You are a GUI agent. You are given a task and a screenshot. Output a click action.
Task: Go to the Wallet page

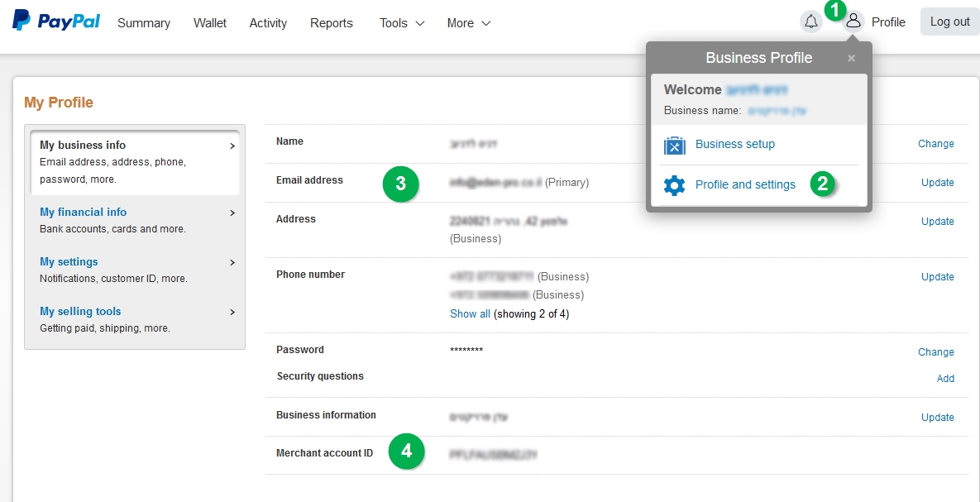click(209, 23)
